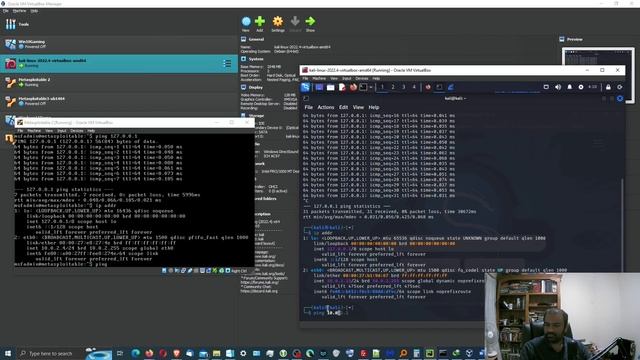The width and height of the screenshot is (640, 360).
Task: Open the terminal dropdown arrow in Kali panel
Action: point(371,87)
